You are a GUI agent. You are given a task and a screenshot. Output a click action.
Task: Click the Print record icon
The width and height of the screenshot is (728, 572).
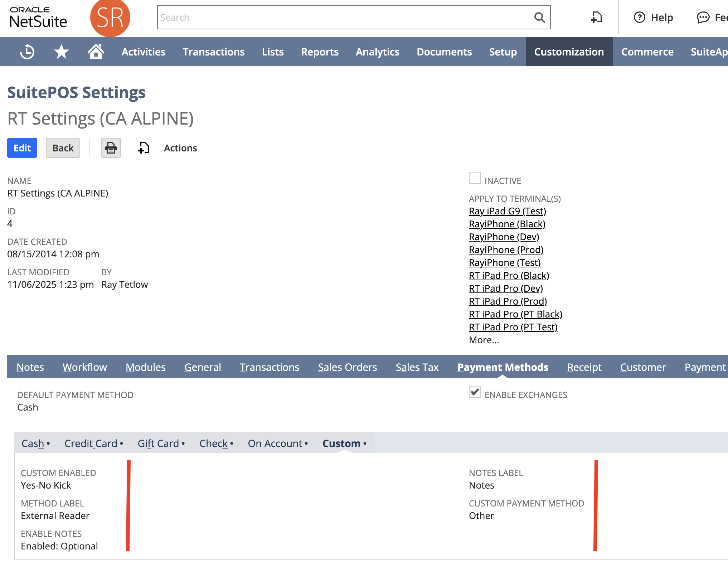point(111,148)
